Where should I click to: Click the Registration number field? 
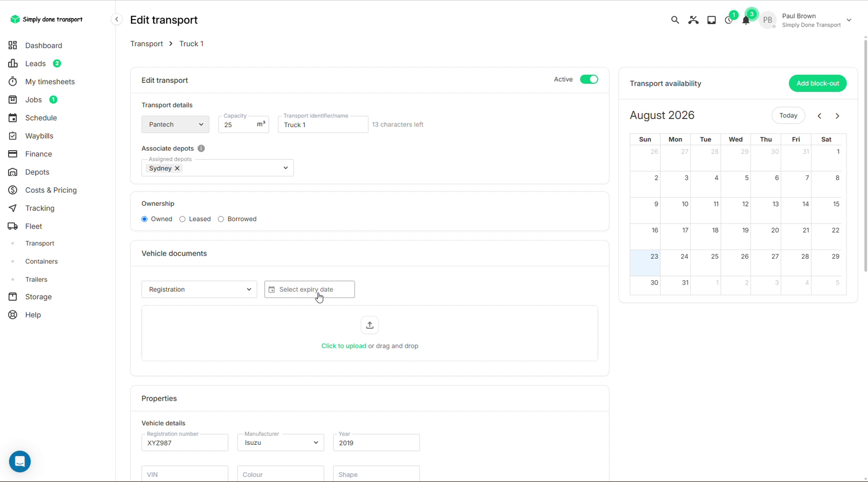coord(185,443)
